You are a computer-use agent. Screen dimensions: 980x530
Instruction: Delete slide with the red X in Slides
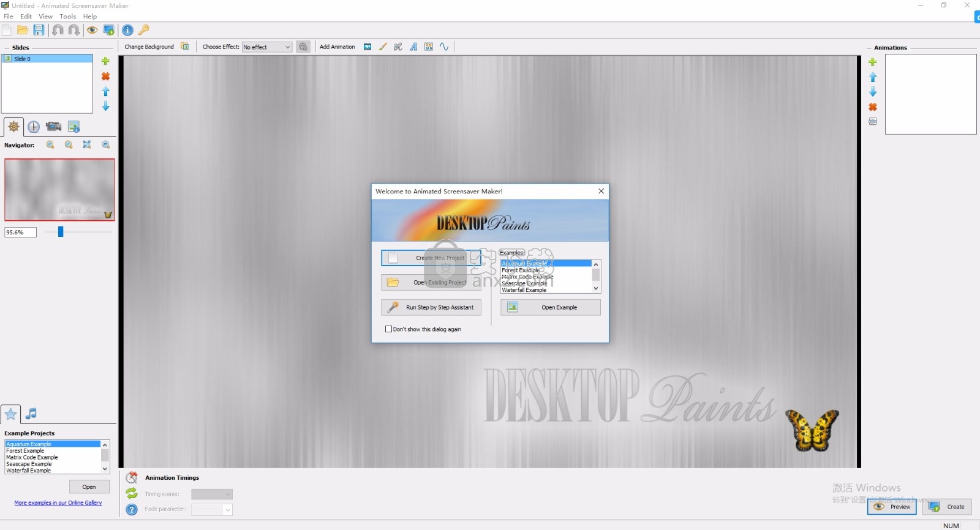[x=105, y=77]
